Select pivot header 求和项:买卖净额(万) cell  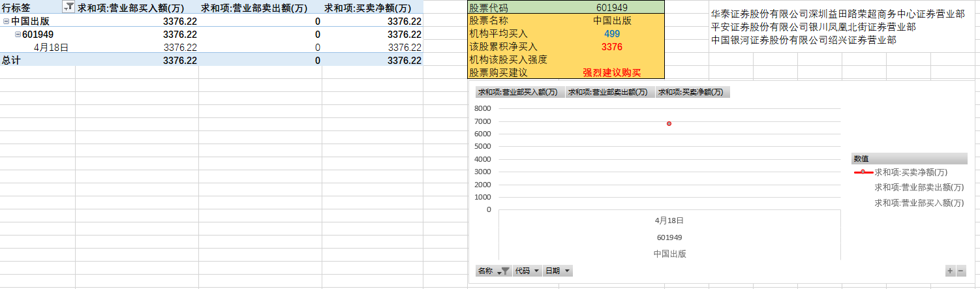point(373,8)
